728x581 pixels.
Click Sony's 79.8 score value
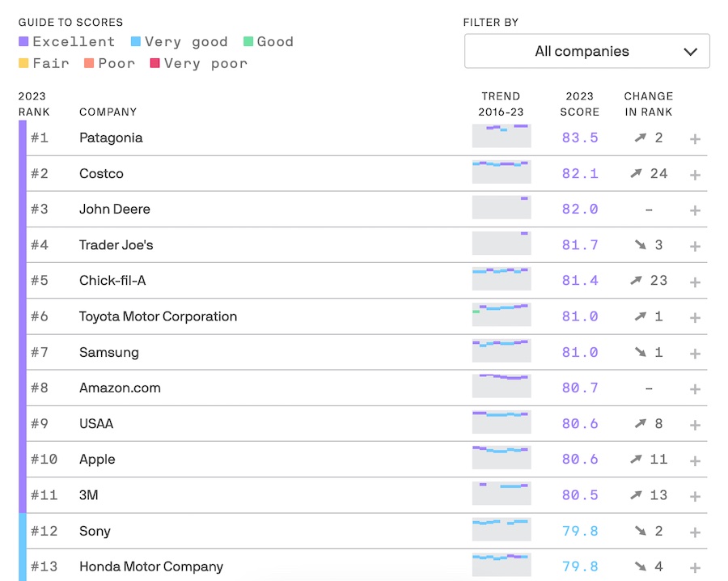point(579,531)
